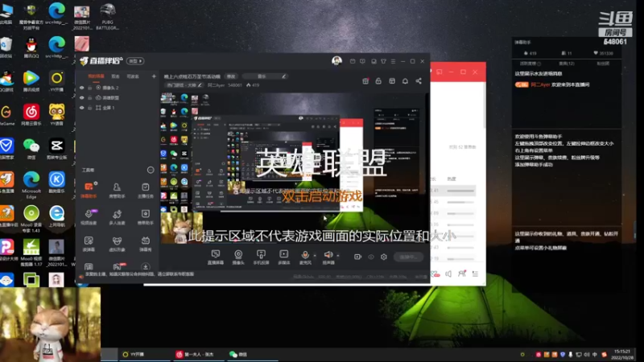The width and height of the screenshot is (644, 362).
Task: Expand the toolbox more-options circle button
Action: (151, 170)
